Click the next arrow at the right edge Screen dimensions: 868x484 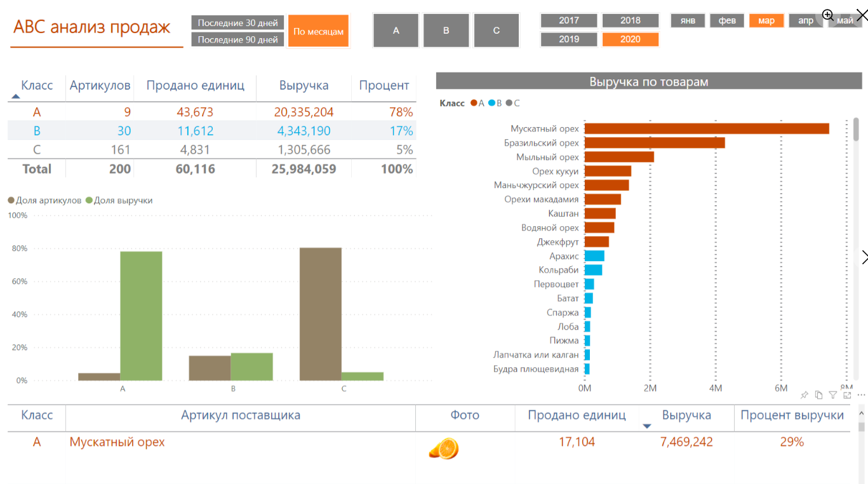(864, 257)
